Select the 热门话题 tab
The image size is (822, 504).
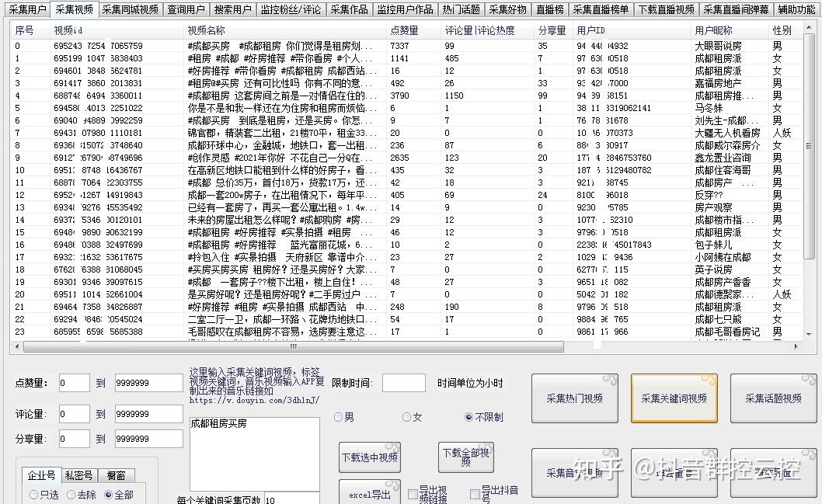(462, 9)
